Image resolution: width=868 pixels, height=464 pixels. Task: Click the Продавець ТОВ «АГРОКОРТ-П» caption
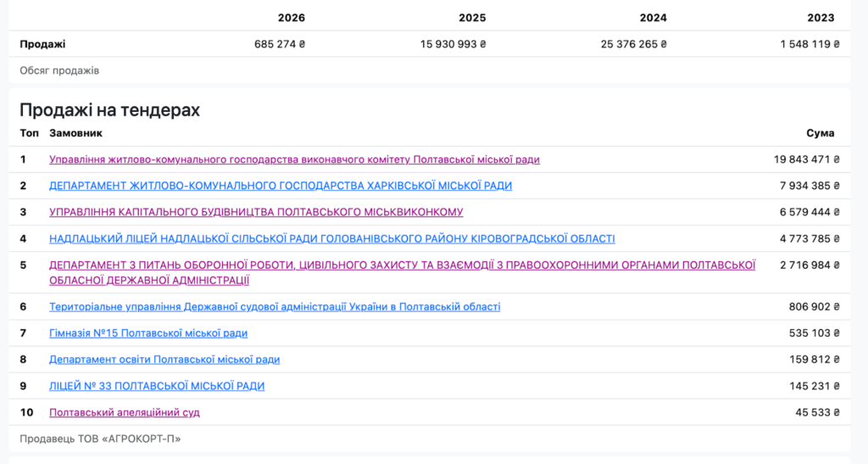(100, 439)
